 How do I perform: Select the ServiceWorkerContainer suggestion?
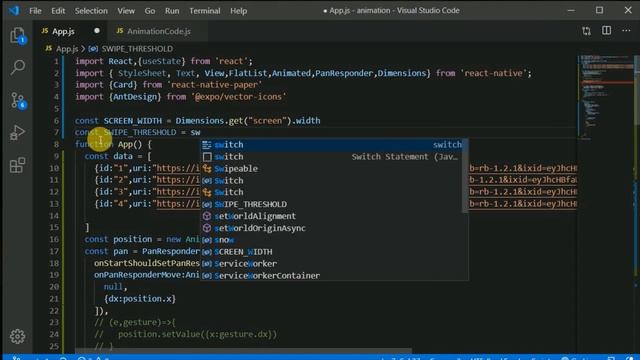click(334, 276)
